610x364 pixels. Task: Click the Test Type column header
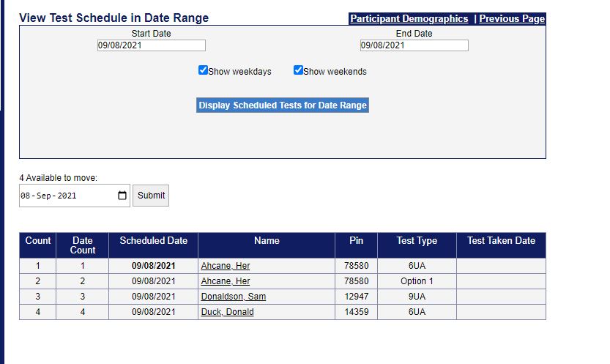[417, 241]
